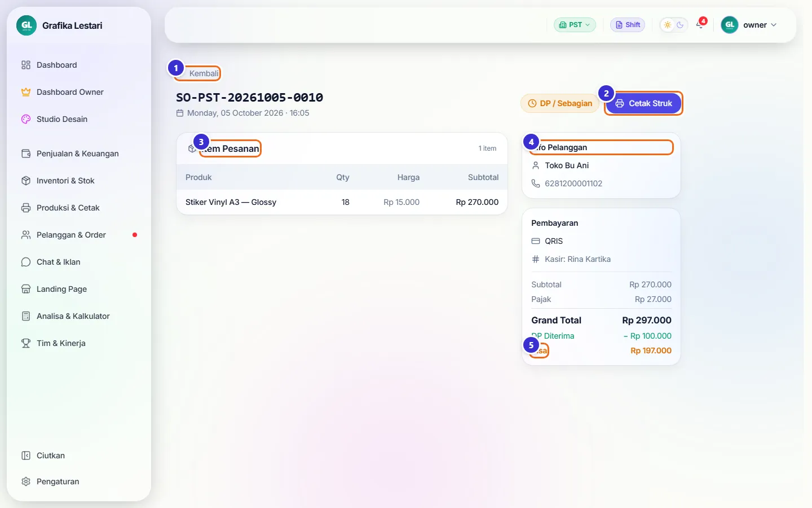Viewport: 812px width, 508px height.
Task: Click the Harga column header
Action: (x=408, y=177)
